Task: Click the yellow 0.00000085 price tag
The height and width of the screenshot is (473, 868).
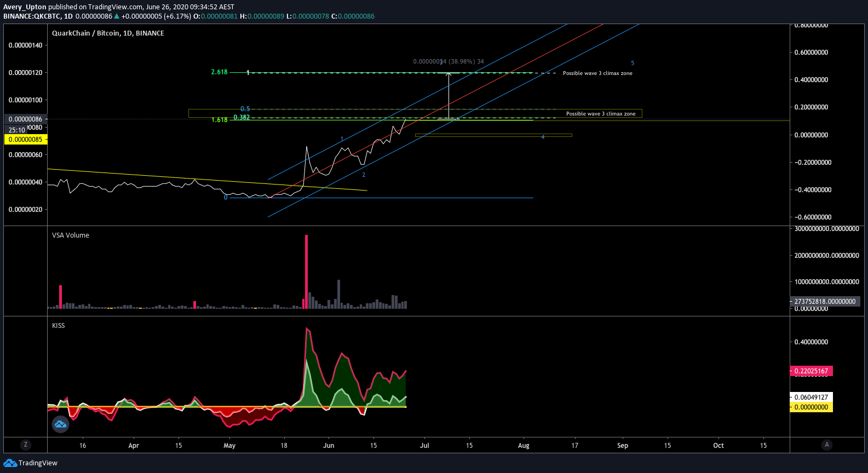Action: 25,140
